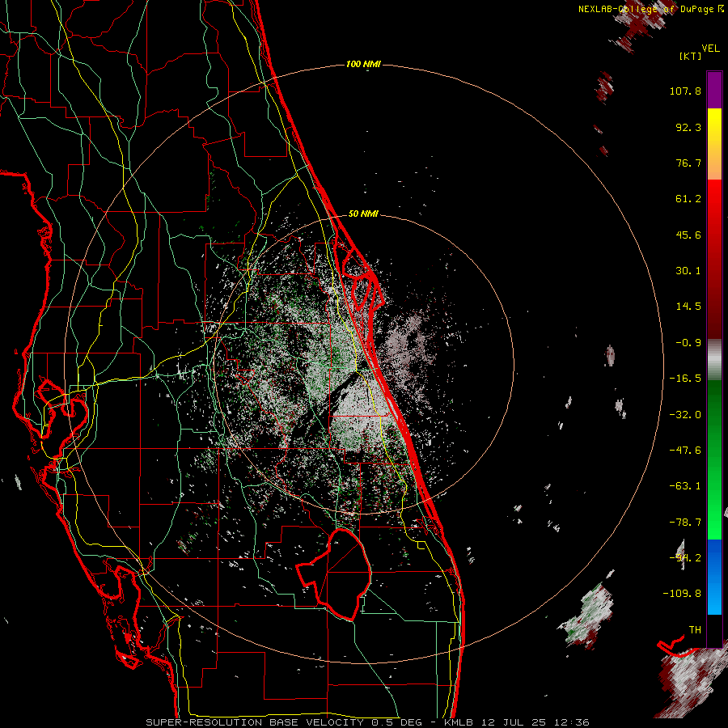The width and height of the screenshot is (728, 728).
Task: Click the -94.2 legend value
Action: (x=685, y=558)
